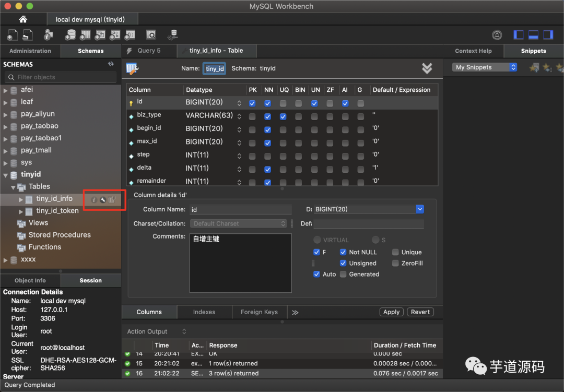The image size is (564, 392).
Task: Toggle UN checkbox for id column
Action: click(x=314, y=103)
